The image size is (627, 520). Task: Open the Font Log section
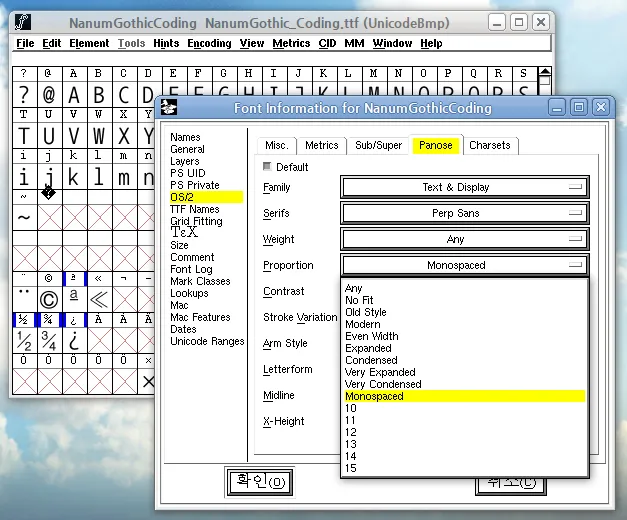(x=191, y=269)
